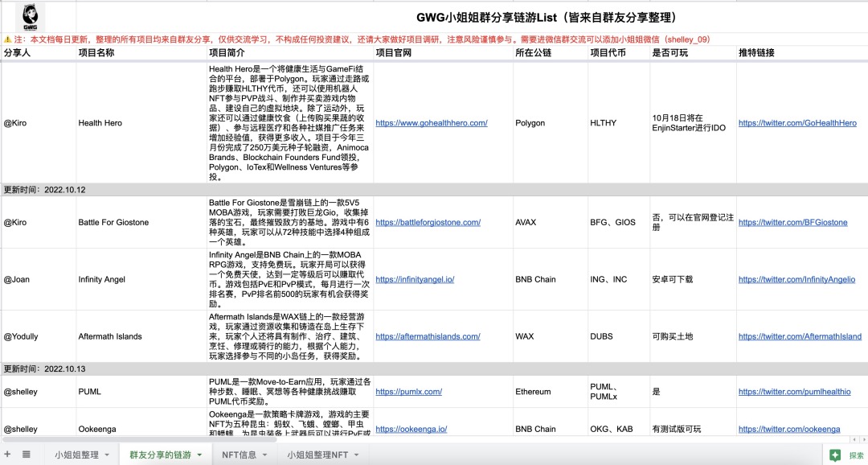Select the 是否可玩 header cell

point(693,52)
